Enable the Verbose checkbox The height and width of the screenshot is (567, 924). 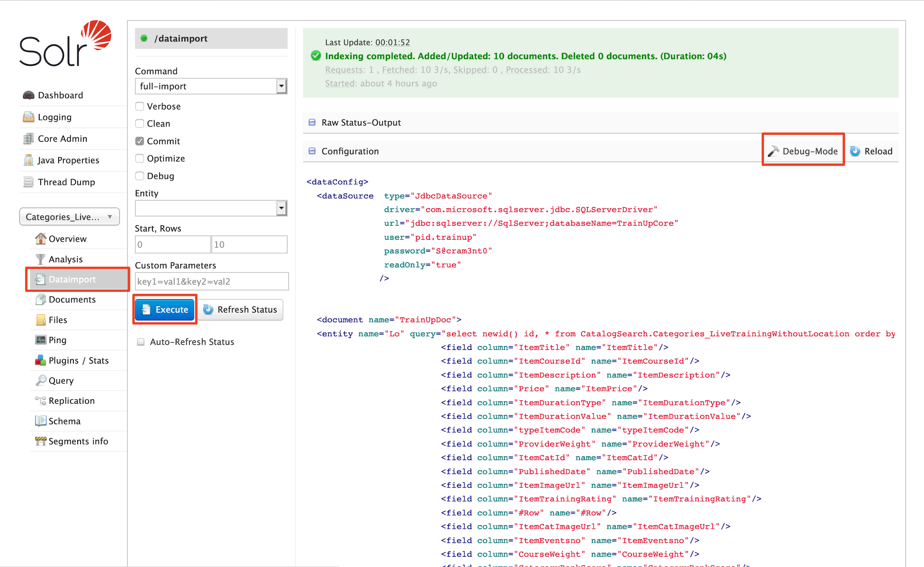click(x=140, y=106)
